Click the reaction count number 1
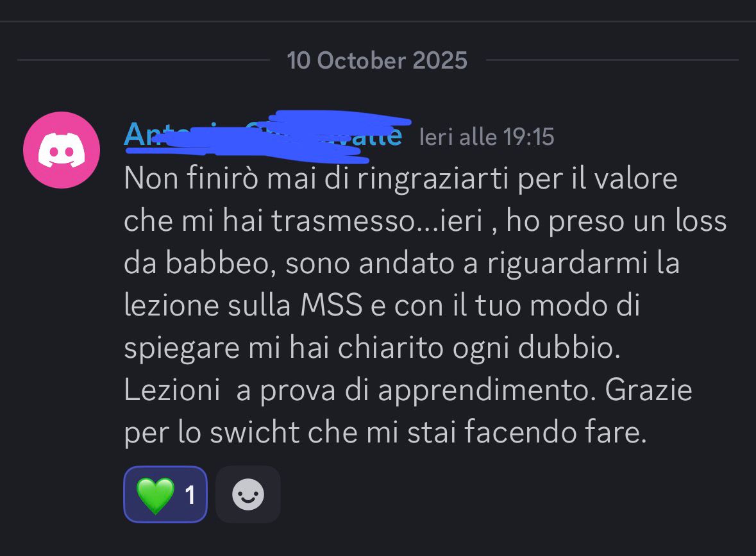Screen dimensions: 756x556 (190, 495)
